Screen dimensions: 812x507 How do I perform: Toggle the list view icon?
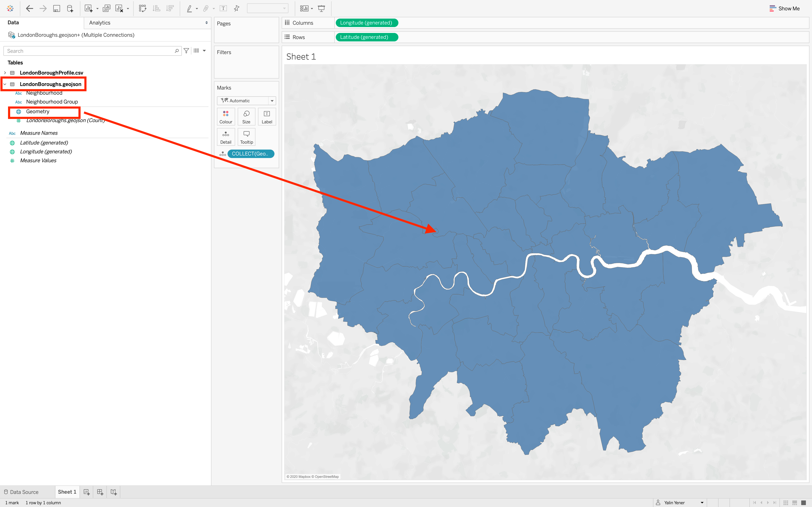(197, 51)
